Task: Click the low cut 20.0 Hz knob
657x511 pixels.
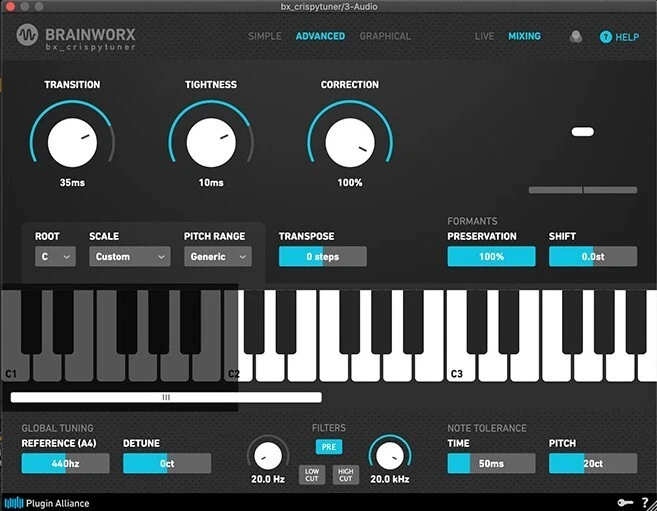Action: [x=268, y=456]
